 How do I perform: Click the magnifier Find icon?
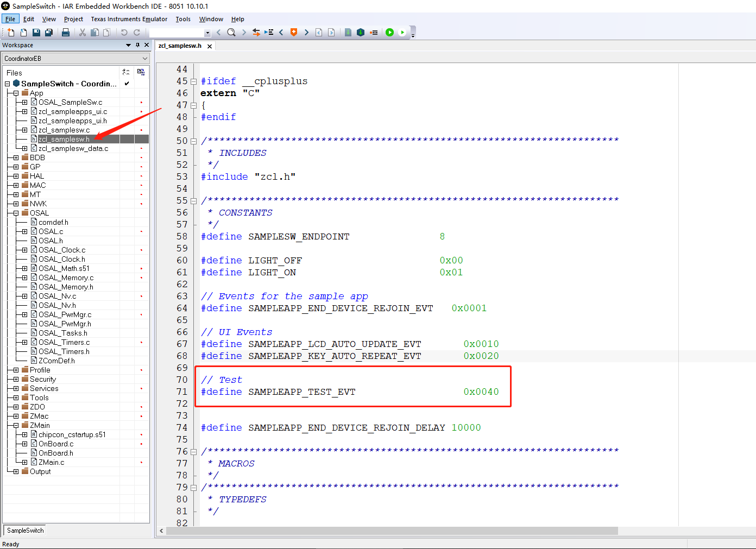tap(231, 33)
